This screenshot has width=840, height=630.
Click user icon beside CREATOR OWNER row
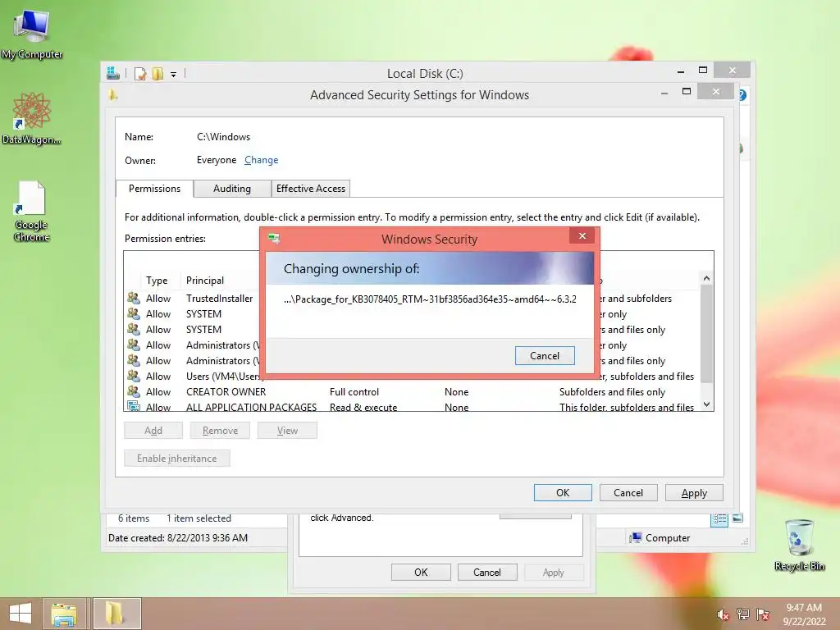pyautogui.click(x=134, y=391)
